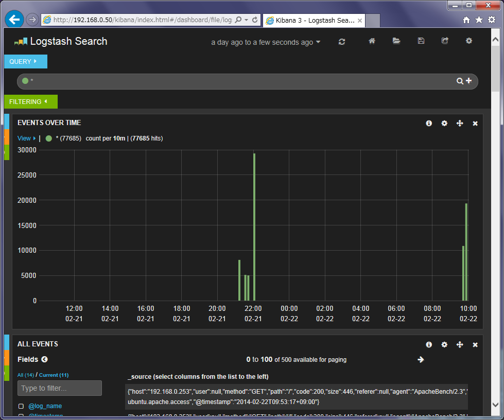Open the time range picker dropdown

coord(266,42)
